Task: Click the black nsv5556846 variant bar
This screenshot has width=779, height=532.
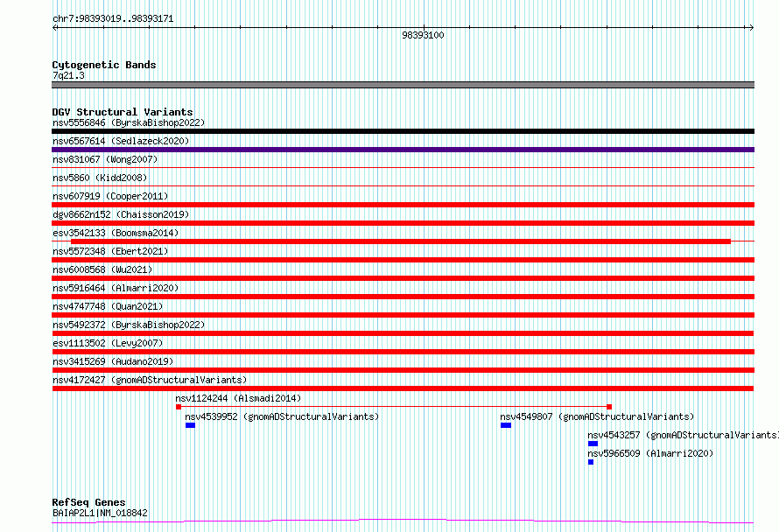Action: coord(403,131)
